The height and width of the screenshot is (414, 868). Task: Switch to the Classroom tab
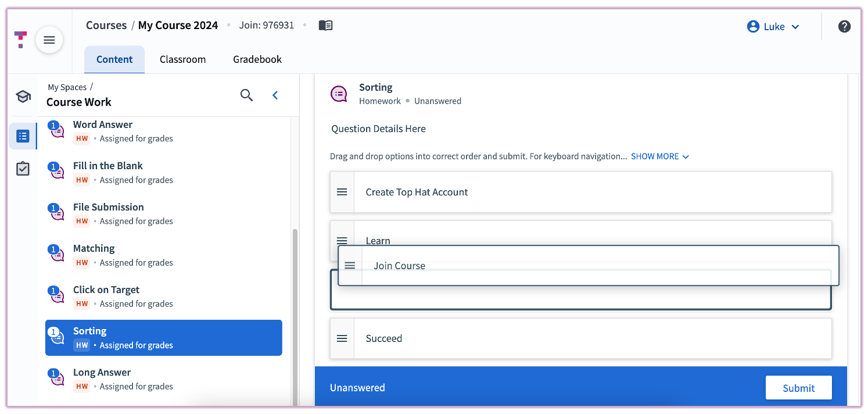pyautogui.click(x=182, y=59)
